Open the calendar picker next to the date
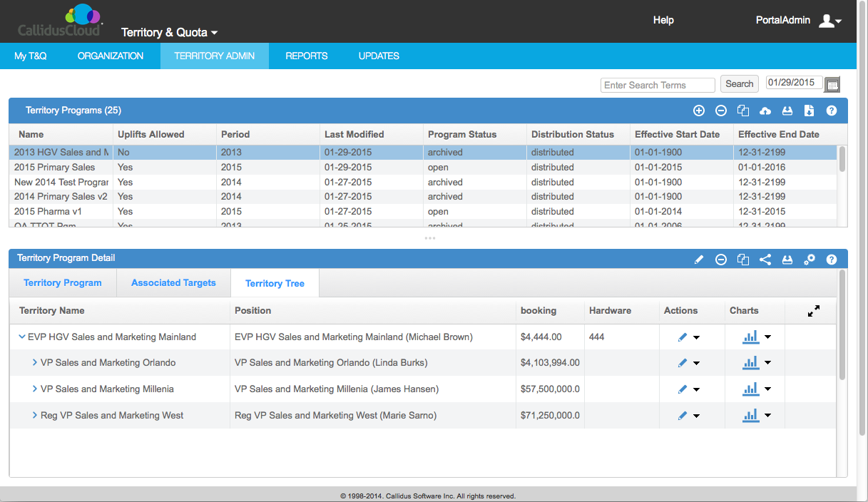The width and height of the screenshot is (868, 502). pyautogui.click(x=832, y=83)
